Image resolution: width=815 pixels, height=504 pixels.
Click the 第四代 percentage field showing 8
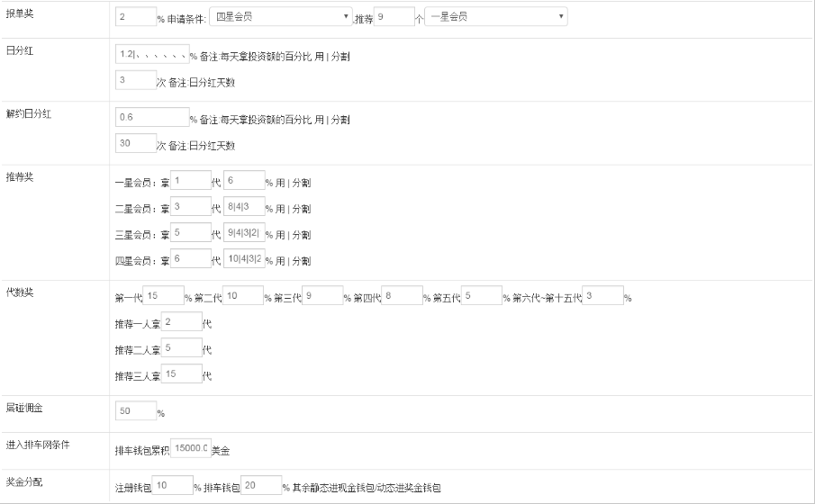(x=402, y=295)
